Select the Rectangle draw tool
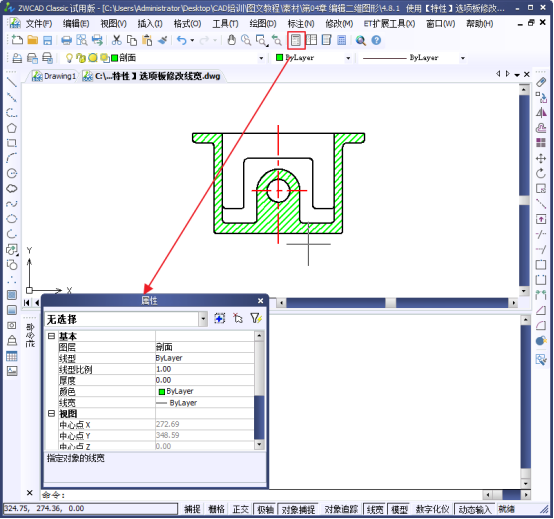Screen dimensions: 554x519 click(x=12, y=143)
